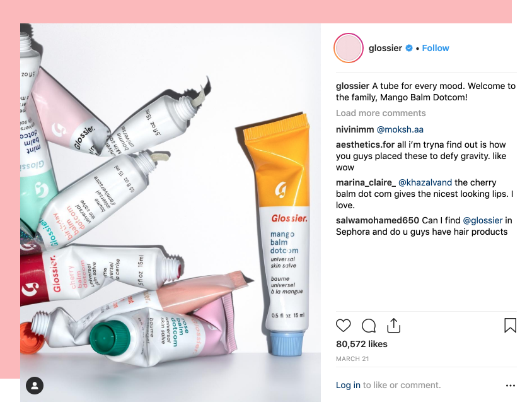Open the @glossier mention in salwamohamed650's comment
The height and width of the screenshot is (402, 532).
pyautogui.click(x=482, y=220)
